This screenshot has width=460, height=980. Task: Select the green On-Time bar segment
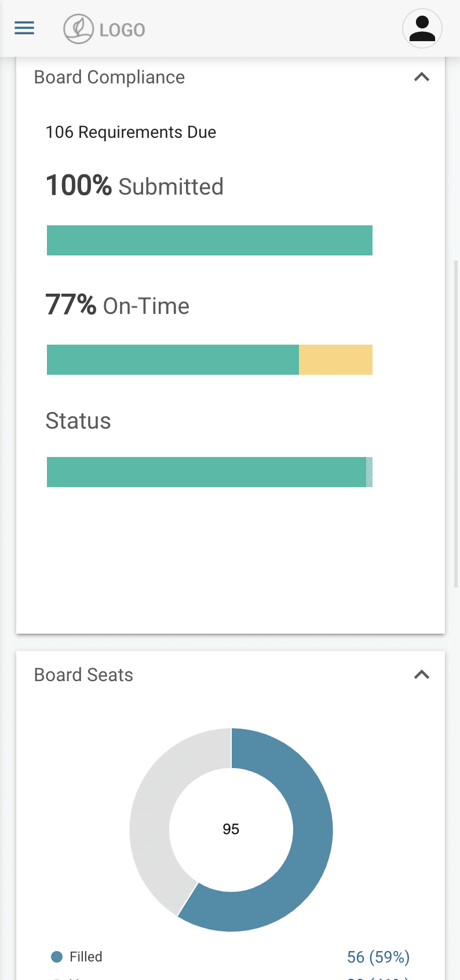point(173,360)
